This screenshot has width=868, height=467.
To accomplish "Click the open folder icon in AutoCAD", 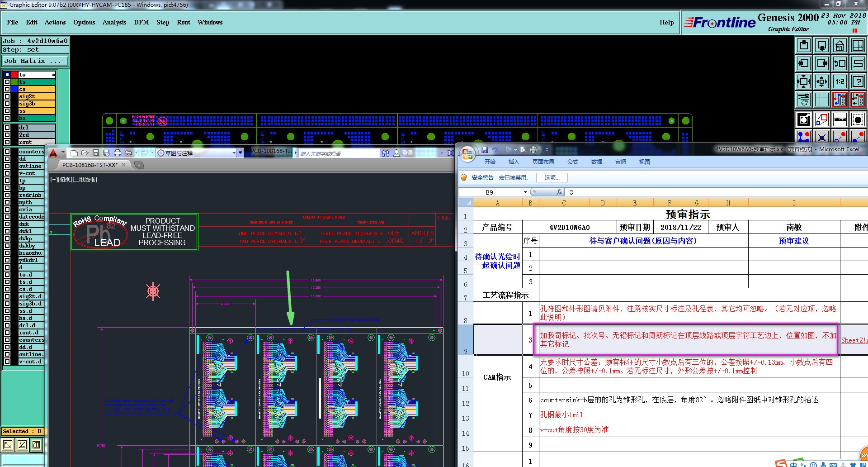I will [x=85, y=153].
